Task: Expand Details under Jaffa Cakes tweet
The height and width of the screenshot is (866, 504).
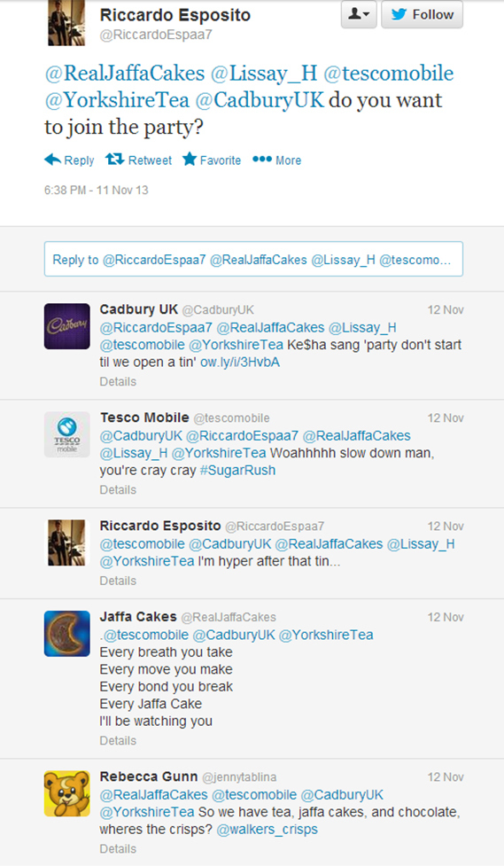Action: point(118,741)
